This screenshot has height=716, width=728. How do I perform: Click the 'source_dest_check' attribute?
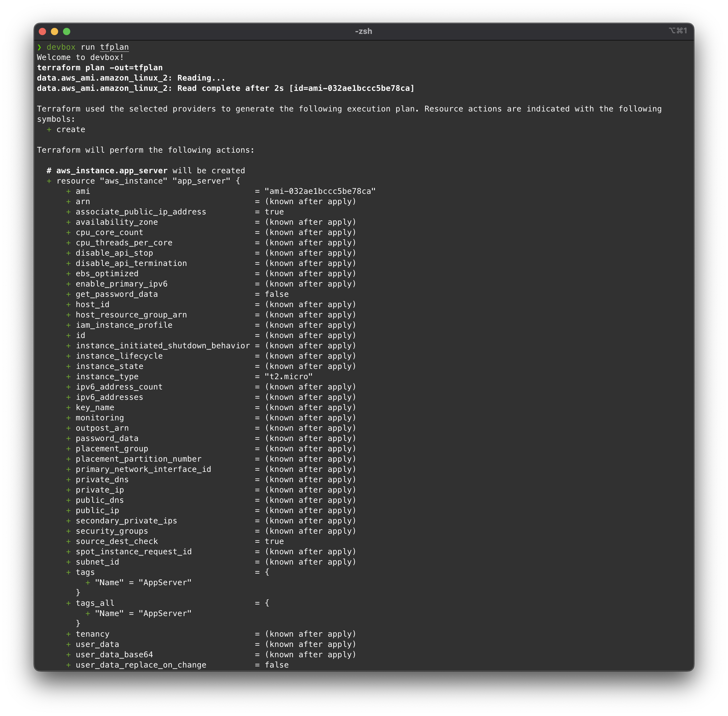pyautogui.click(x=117, y=542)
